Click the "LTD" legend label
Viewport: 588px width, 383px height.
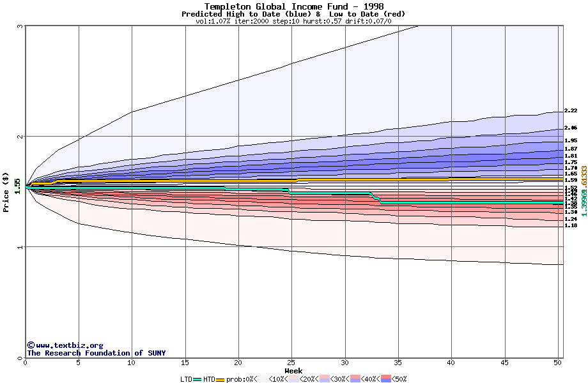[x=187, y=379]
